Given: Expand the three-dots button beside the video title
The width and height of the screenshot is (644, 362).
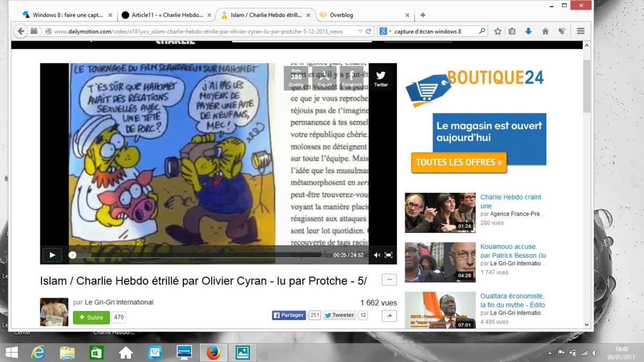Looking at the screenshot, I should tap(389, 279).
